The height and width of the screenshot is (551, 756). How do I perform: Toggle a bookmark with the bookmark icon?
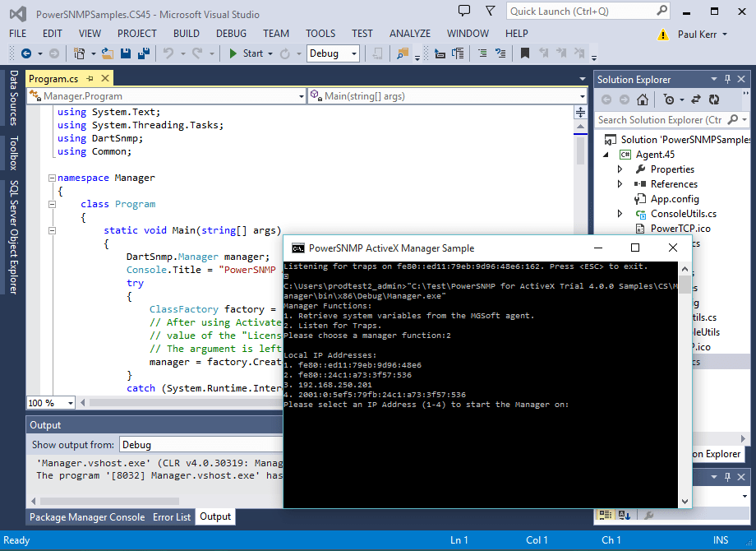(525, 53)
